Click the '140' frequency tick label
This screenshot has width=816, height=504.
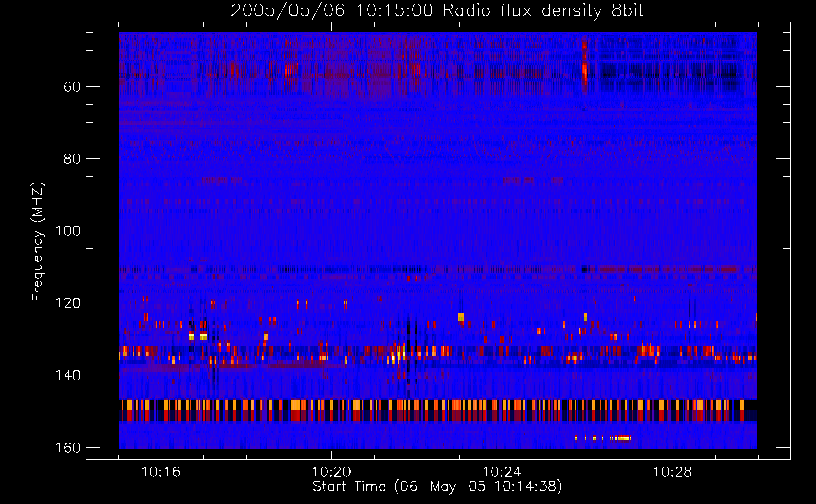pyautogui.click(x=68, y=375)
